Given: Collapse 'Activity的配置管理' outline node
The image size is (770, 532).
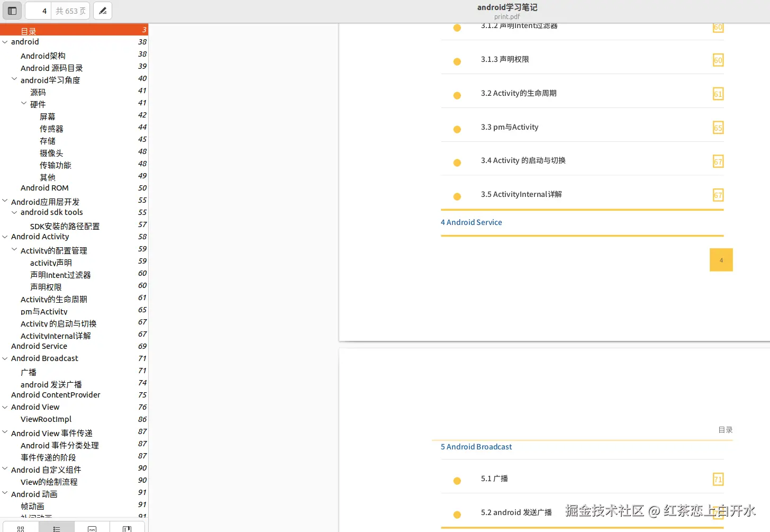Looking at the screenshot, I should (14, 250).
